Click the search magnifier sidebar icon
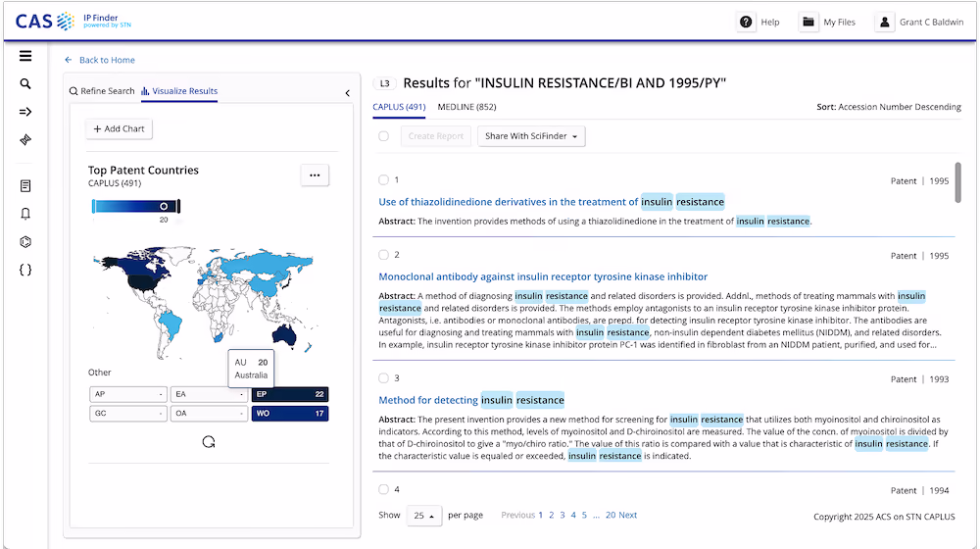This screenshot has height=549, width=980. (25, 83)
